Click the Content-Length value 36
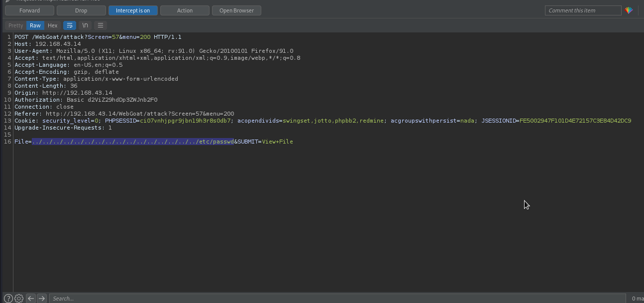Viewport: 644px width, 303px height. click(74, 86)
